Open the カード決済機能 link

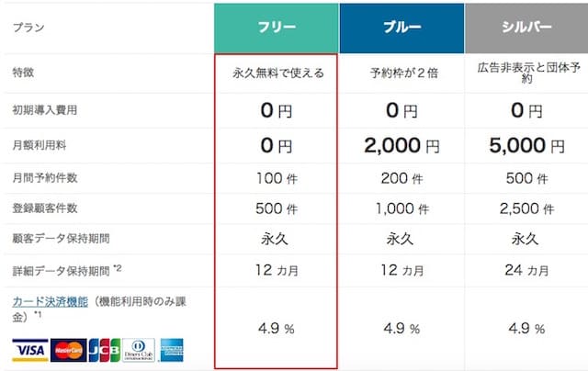[51, 302]
